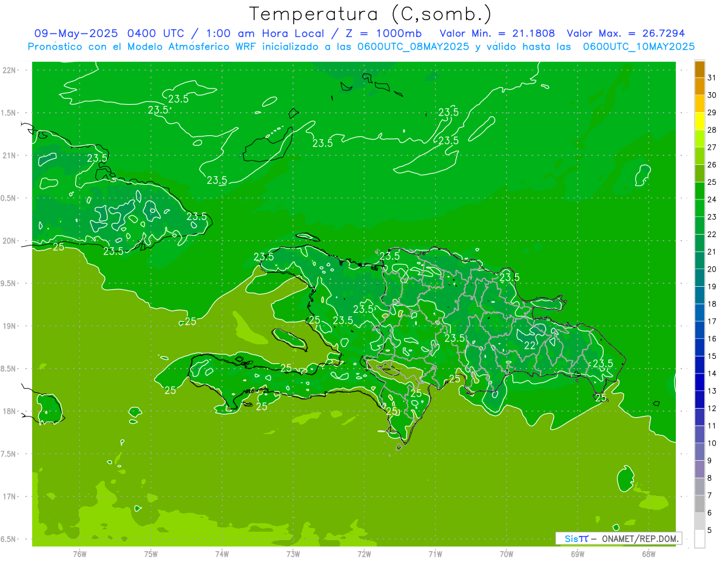
Task: Click the "22" contour label on the map
Action: 530,346
